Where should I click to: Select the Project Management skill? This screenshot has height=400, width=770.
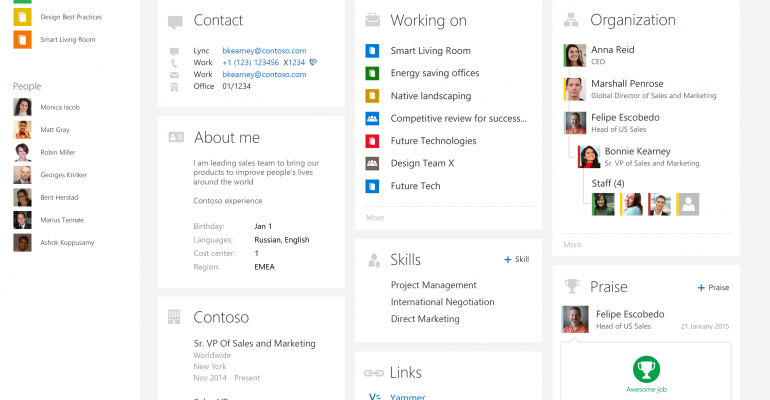[434, 285]
